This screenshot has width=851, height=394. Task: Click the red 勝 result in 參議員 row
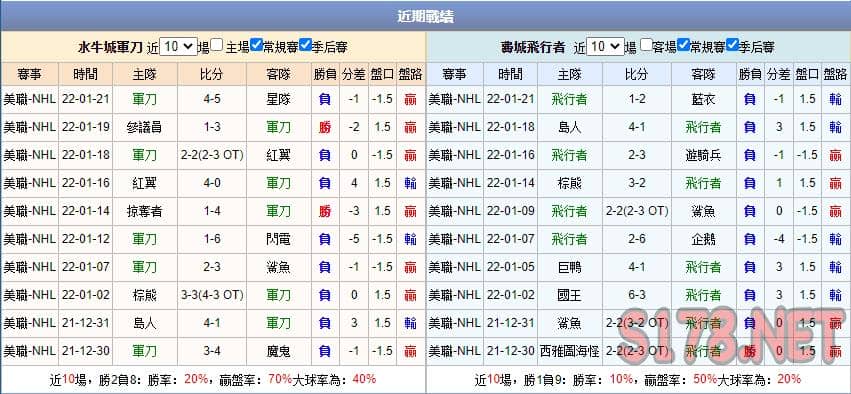pos(325,128)
